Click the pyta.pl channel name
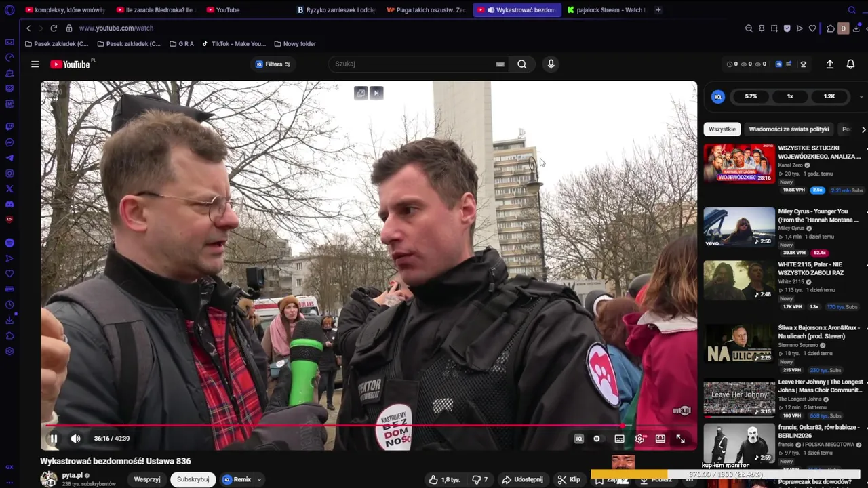The image size is (868, 488). click(73, 475)
